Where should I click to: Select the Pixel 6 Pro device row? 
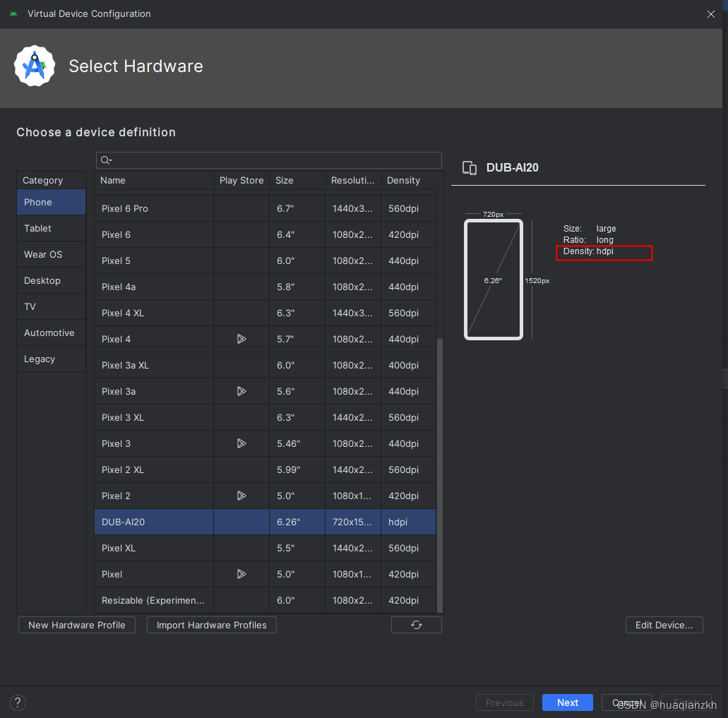click(265, 208)
